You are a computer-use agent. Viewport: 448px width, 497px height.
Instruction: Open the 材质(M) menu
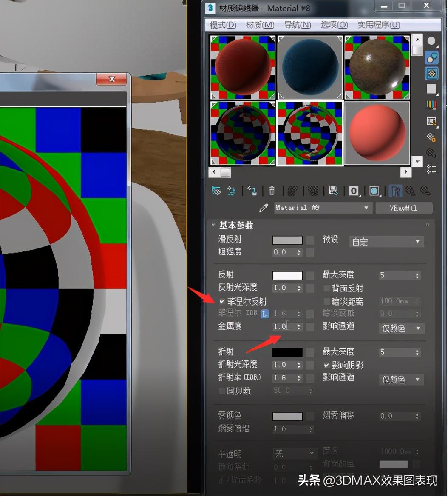tap(260, 25)
